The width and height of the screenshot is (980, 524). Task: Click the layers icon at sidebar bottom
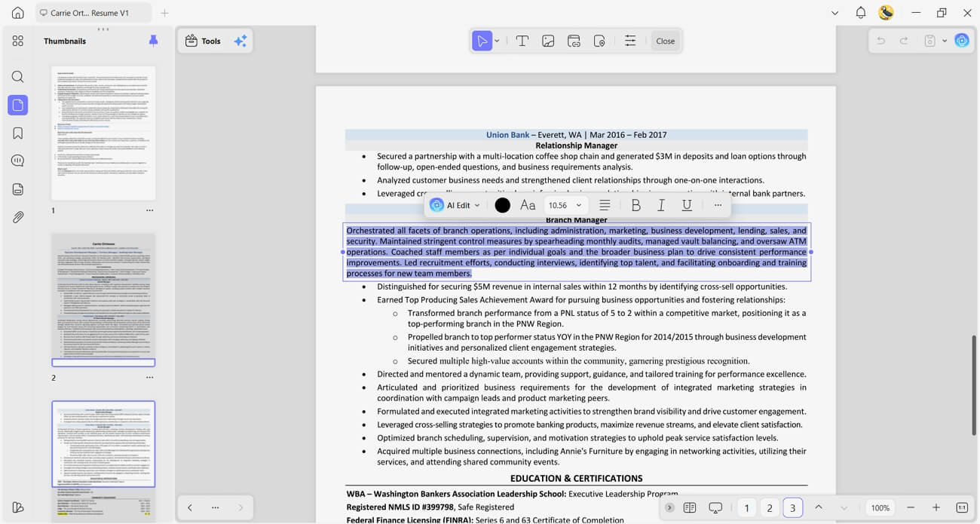[x=18, y=507]
